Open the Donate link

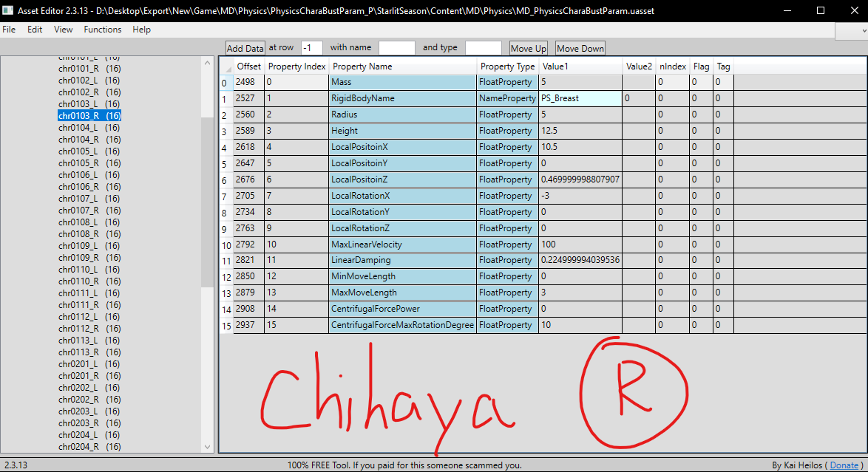pos(844,465)
